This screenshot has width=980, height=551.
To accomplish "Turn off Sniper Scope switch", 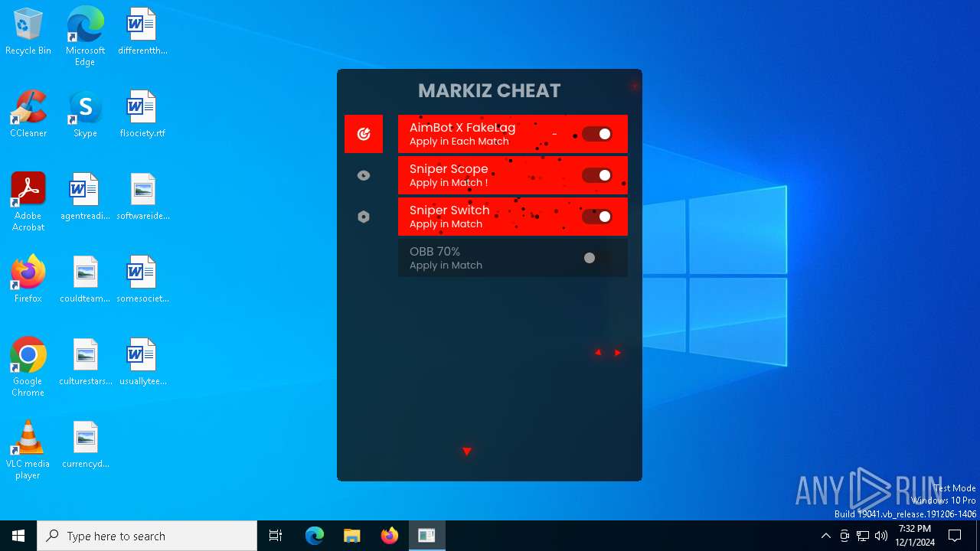I will click(597, 175).
